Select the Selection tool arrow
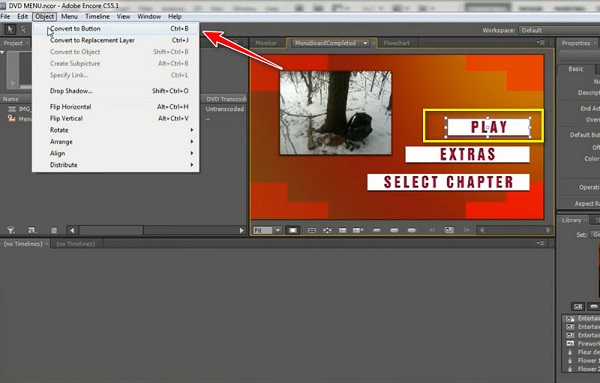This screenshot has width=600, height=383. coord(10,29)
